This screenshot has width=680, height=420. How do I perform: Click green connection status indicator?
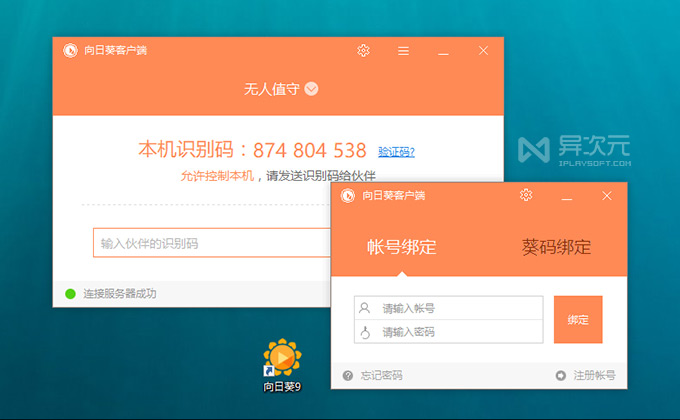pos(70,294)
